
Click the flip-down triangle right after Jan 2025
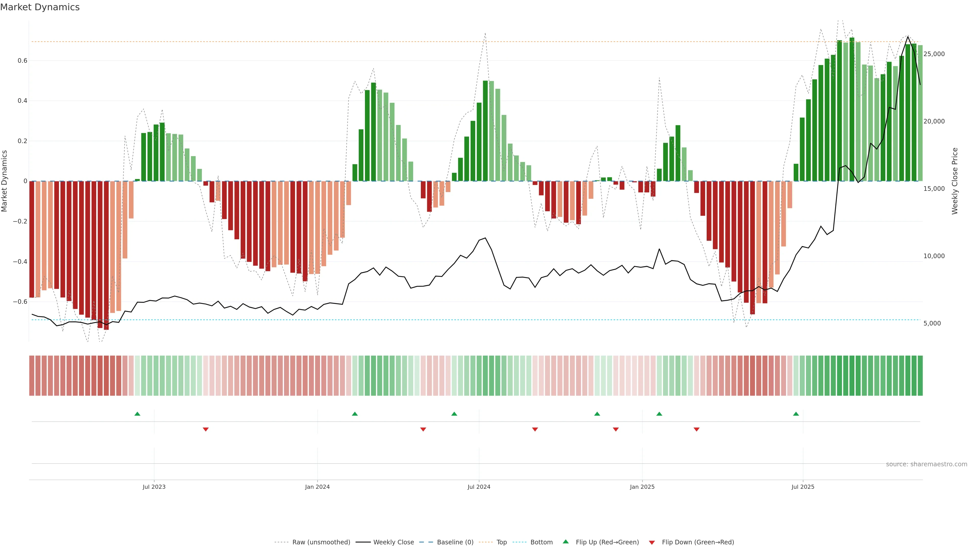click(x=696, y=429)
